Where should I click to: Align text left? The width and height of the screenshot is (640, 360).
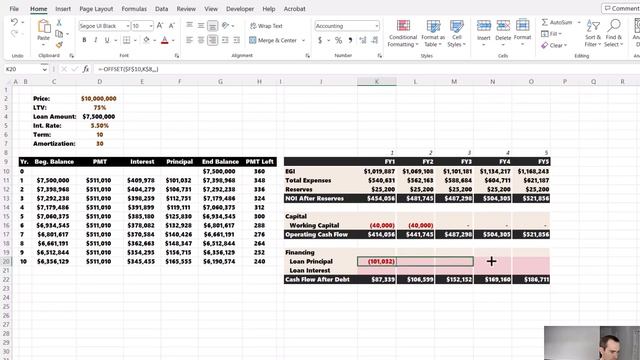click(x=189, y=40)
